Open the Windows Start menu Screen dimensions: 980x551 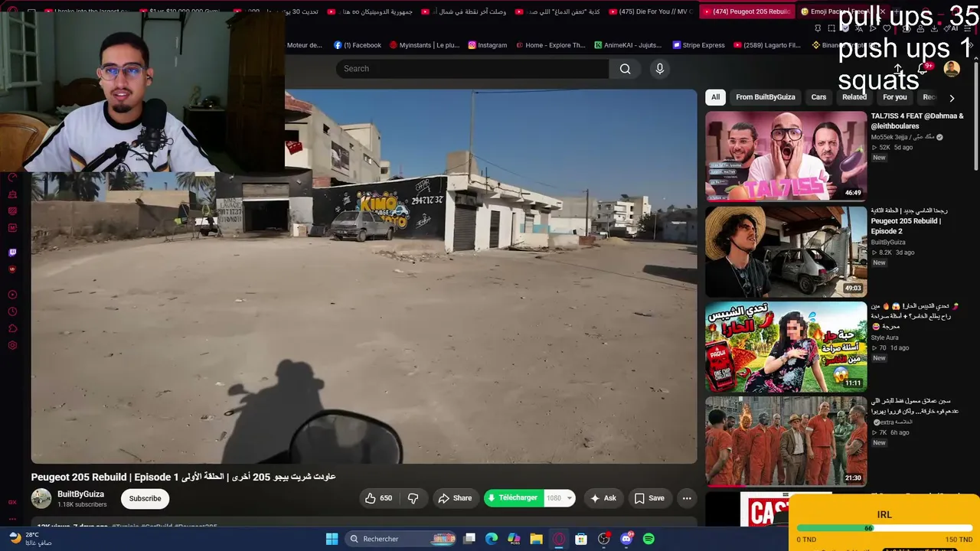332,539
